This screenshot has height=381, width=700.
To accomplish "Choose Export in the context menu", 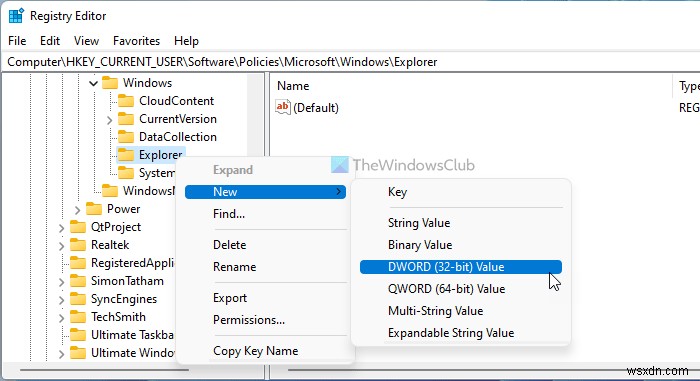I will (x=265, y=298).
